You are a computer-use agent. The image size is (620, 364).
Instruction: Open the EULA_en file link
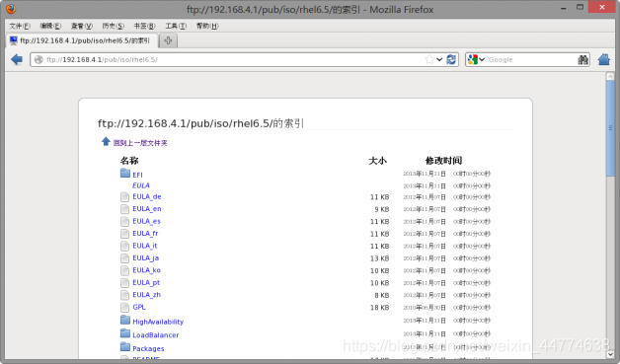147,209
